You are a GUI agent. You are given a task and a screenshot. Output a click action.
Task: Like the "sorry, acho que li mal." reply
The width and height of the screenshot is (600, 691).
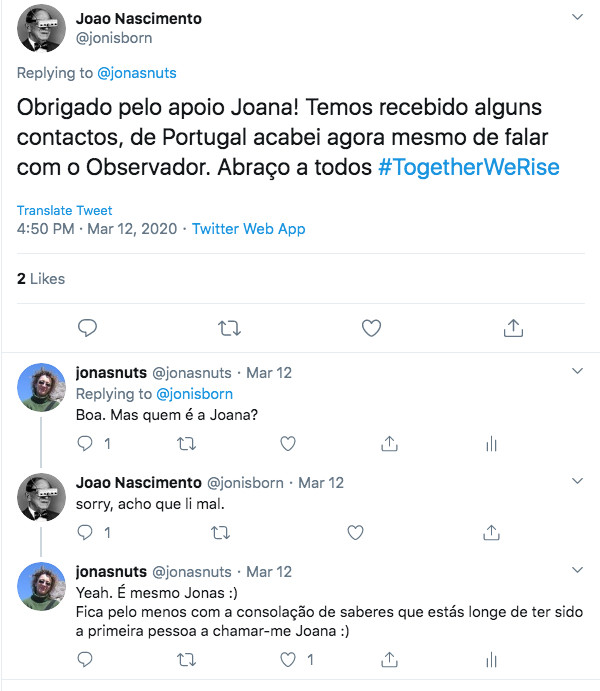click(x=356, y=532)
